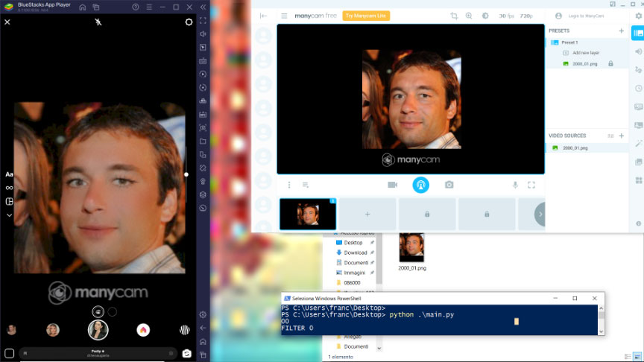
Task: Toggle ManyCam fullscreen preview
Action: (531, 185)
